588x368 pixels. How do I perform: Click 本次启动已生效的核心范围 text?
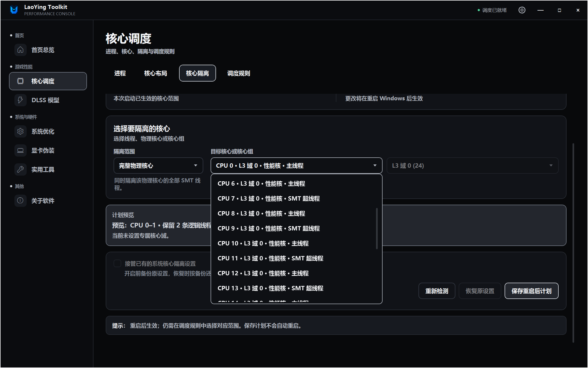[146, 98]
